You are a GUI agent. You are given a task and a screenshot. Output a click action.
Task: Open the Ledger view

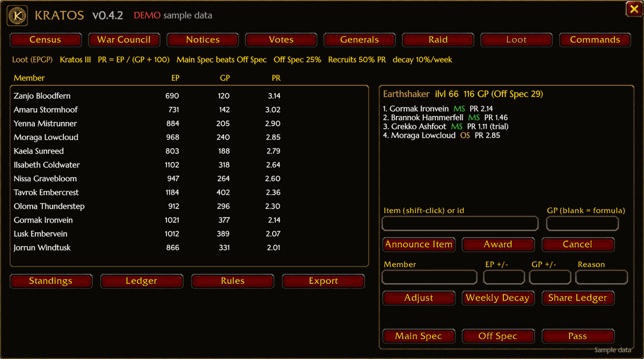tap(142, 281)
